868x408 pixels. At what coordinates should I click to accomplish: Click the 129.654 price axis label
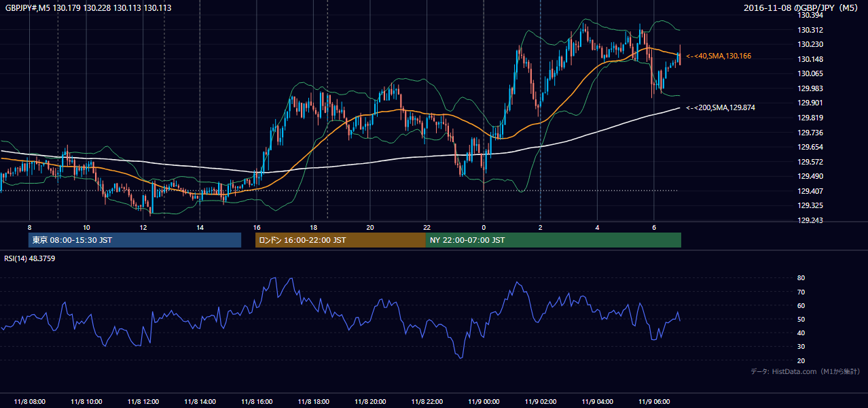click(x=810, y=147)
